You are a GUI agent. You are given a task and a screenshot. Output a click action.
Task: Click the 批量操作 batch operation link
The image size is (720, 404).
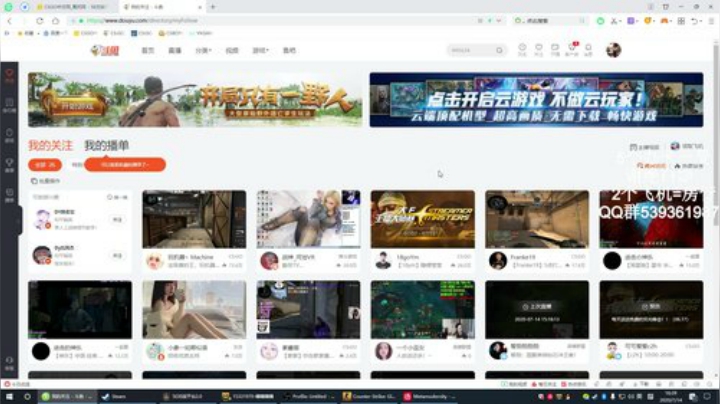point(45,181)
